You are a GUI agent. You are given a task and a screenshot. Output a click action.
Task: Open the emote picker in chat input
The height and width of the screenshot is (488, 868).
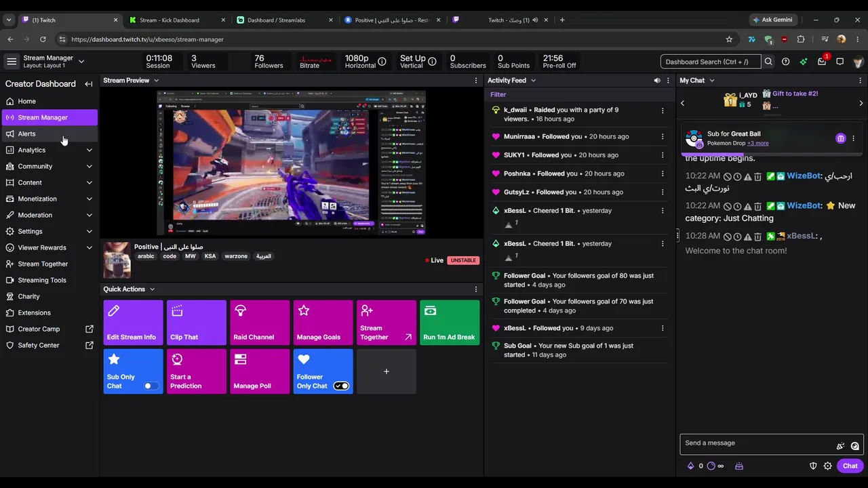855,446
